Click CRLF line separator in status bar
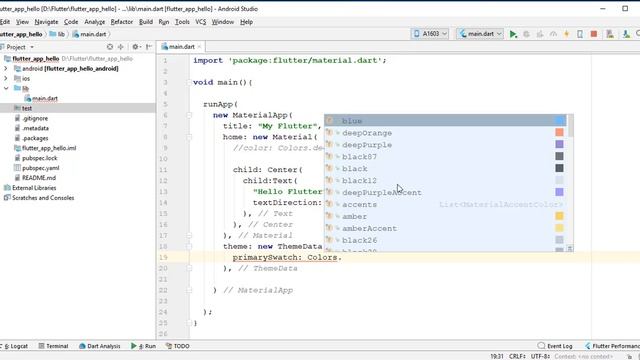The width and height of the screenshot is (640, 360). [x=517, y=356]
